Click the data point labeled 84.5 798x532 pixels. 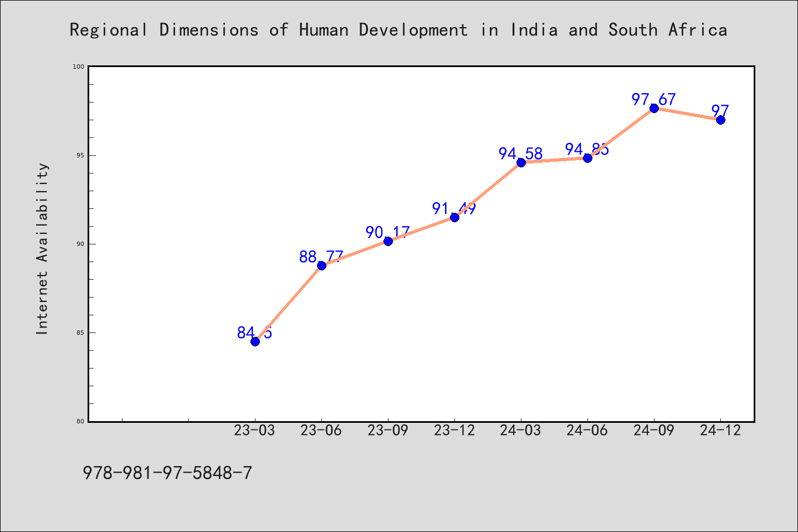255,341
